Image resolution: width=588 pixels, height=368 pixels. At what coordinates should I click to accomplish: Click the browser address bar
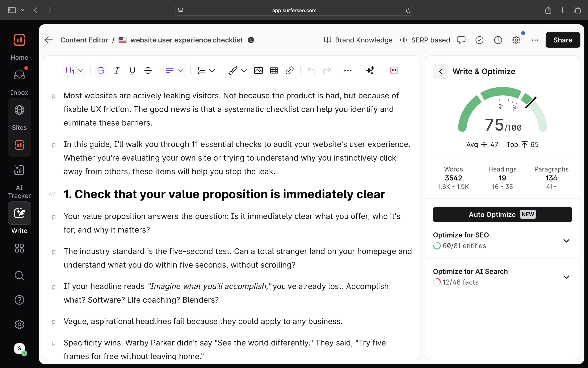(294, 10)
